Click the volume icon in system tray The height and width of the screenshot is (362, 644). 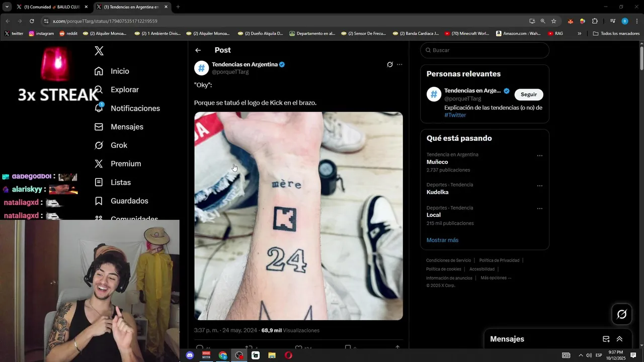point(589,355)
